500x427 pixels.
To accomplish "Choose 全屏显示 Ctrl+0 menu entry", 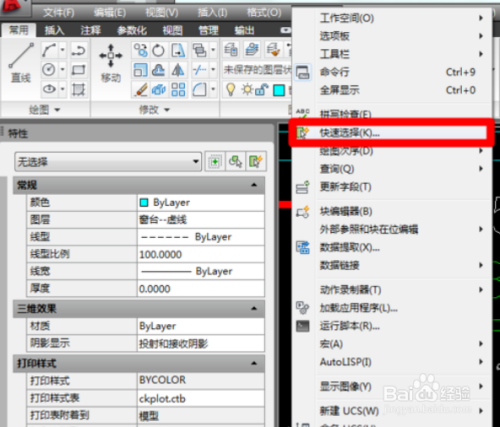I will [391, 90].
